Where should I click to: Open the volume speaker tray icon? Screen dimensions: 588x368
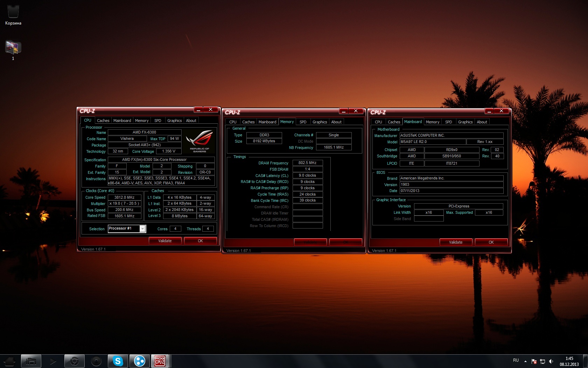click(x=551, y=361)
